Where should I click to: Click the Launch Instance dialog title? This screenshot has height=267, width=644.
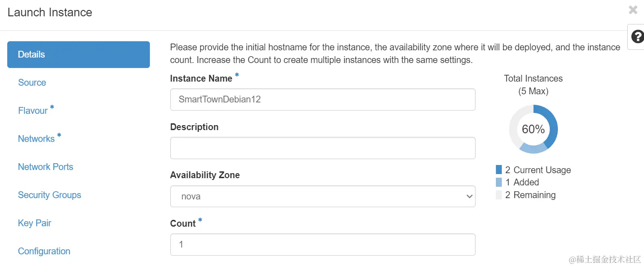(x=50, y=12)
